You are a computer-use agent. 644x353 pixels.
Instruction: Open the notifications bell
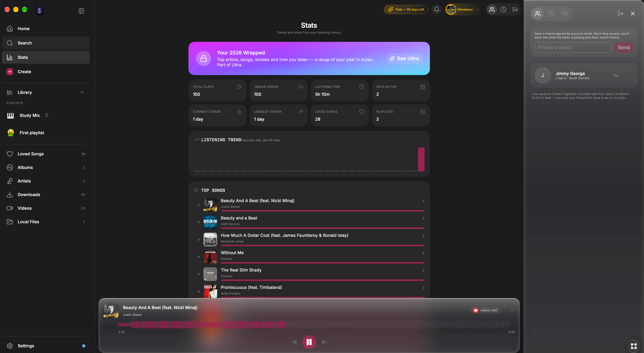(x=437, y=9)
